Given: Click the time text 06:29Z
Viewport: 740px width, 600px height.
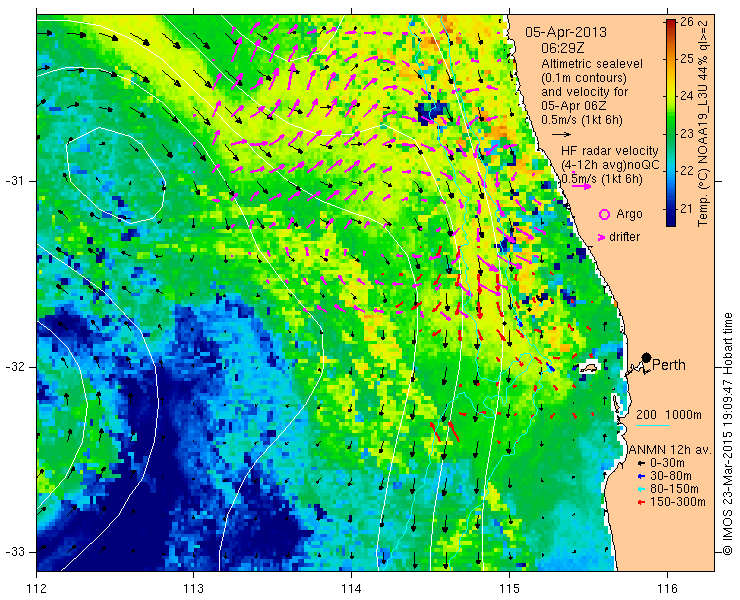Looking at the screenshot, I should click(x=563, y=48).
